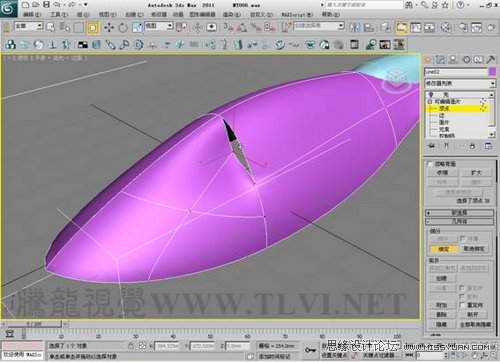The width and height of the screenshot is (500, 362).
Task: Toggle the Reorient checkbox next to Attach
Action: [x=463, y=305]
